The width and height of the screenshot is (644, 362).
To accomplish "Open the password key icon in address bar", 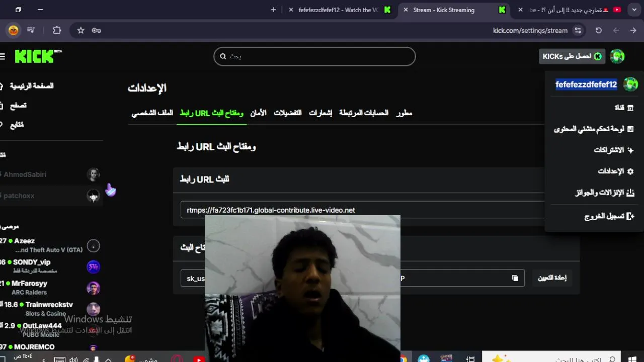I will pyautogui.click(x=96, y=31).
